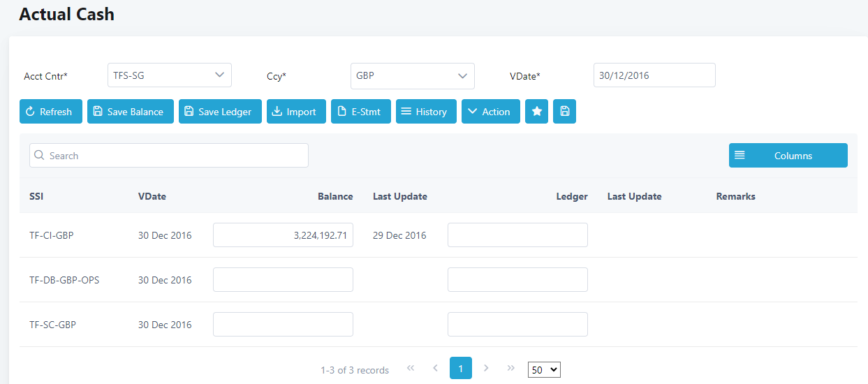This screenshot has width=868, height=384.
Task: Open the Acct Cntr TFS-SG dropdown
Action: coord(169,75)
